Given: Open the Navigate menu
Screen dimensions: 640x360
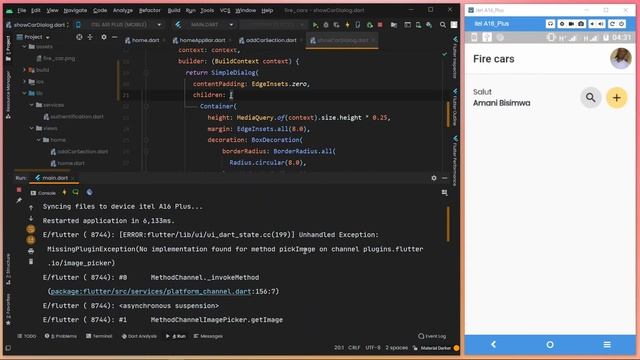Looking at the screenshot, I should click(x=76, y=10).
